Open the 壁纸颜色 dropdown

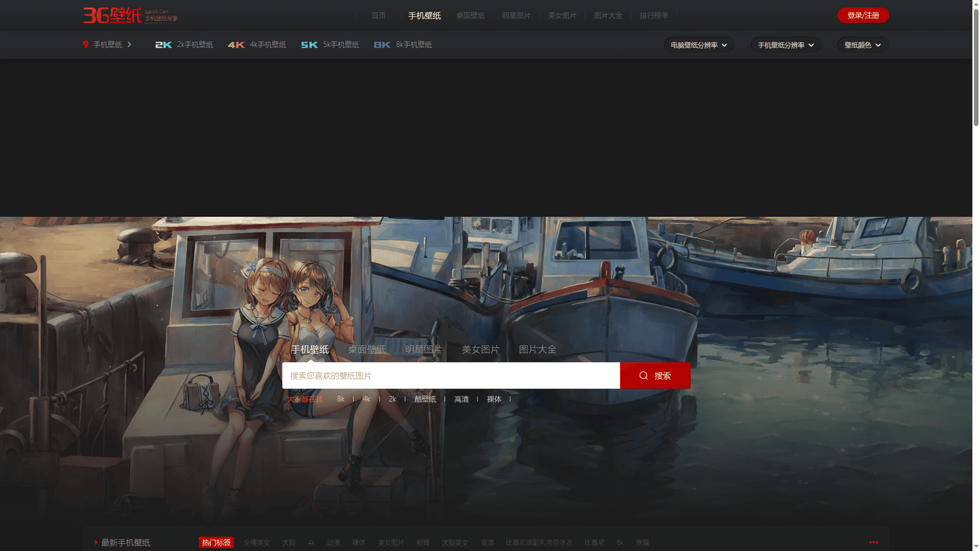point(863,45)
